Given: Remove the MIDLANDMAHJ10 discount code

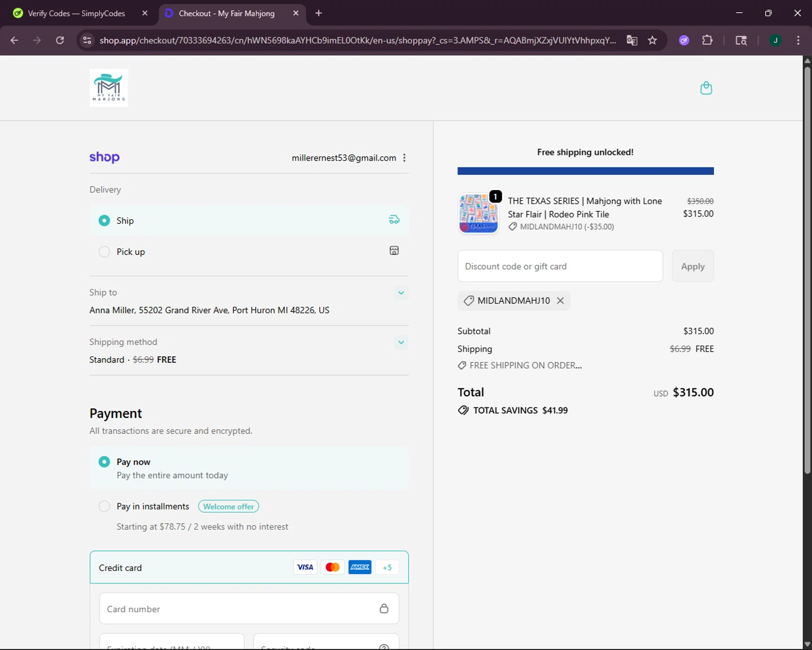Looking at the screenshot, I should [x=560, y=301].
